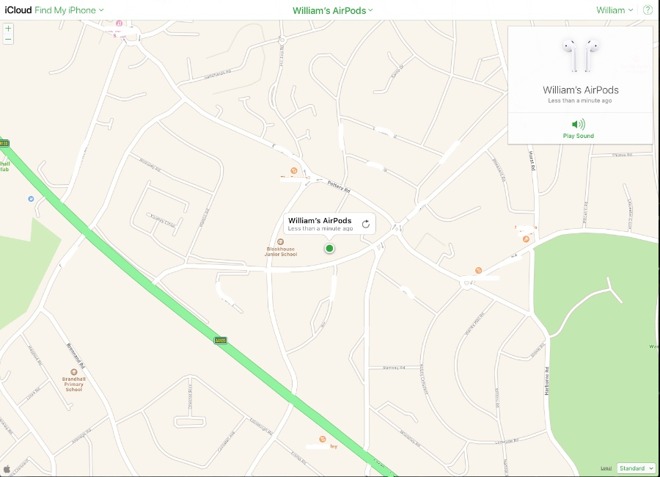The height and width of the screenshot is (477, 660).
Task: Click the AirPods image in the panel
Action: click(x=580, y=56)
